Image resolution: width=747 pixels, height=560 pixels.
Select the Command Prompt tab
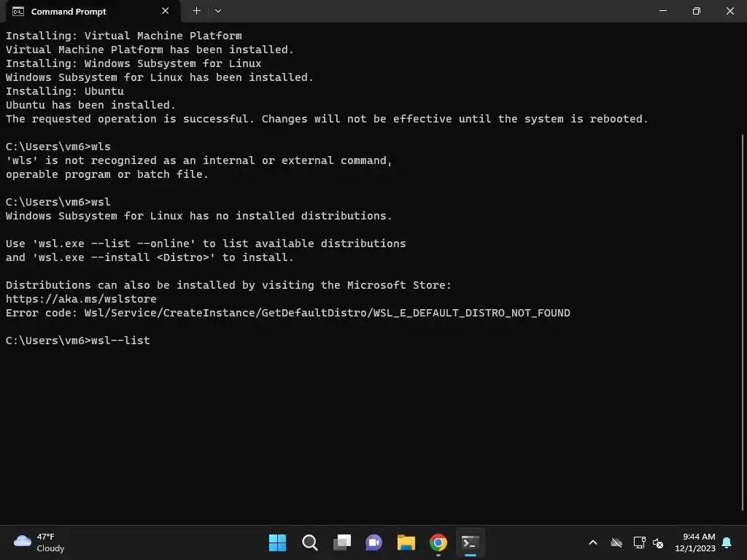pyautogui.click(x=93, y=12)
